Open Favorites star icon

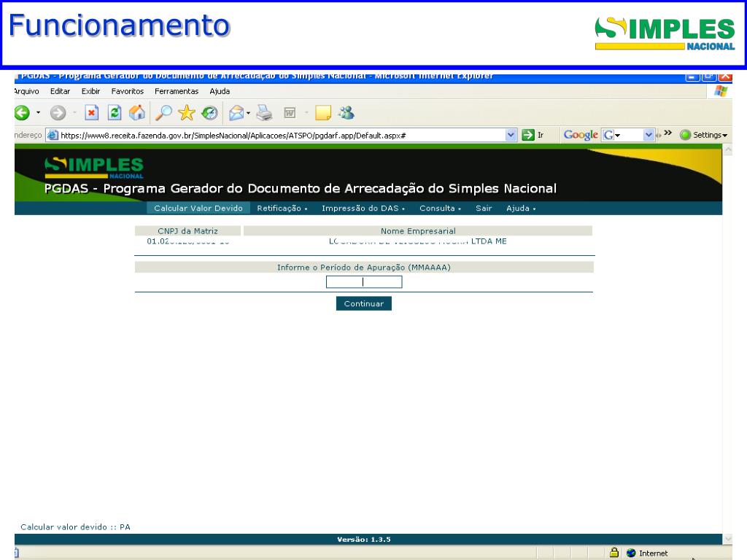pos(187,113)
